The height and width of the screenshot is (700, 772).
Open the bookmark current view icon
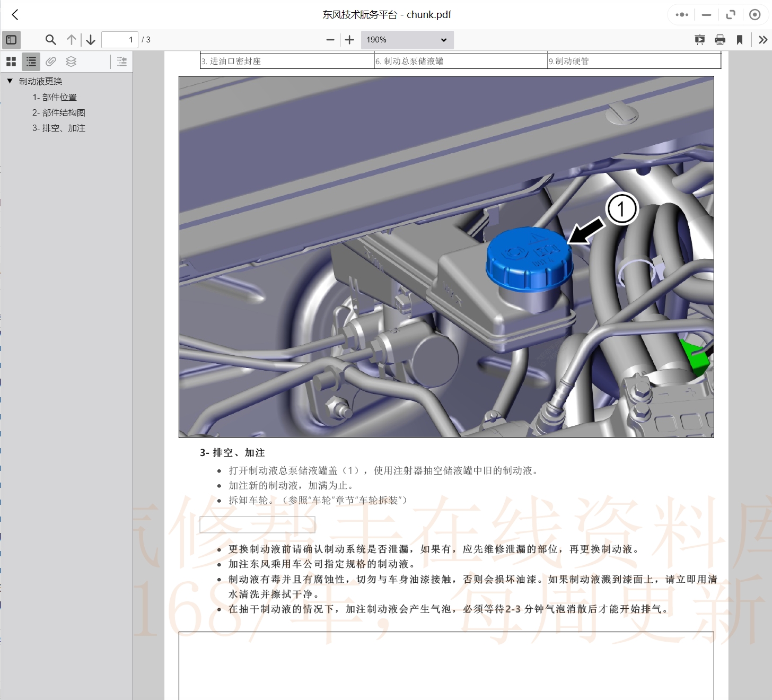pyautogui.click(x=739, y=40)
